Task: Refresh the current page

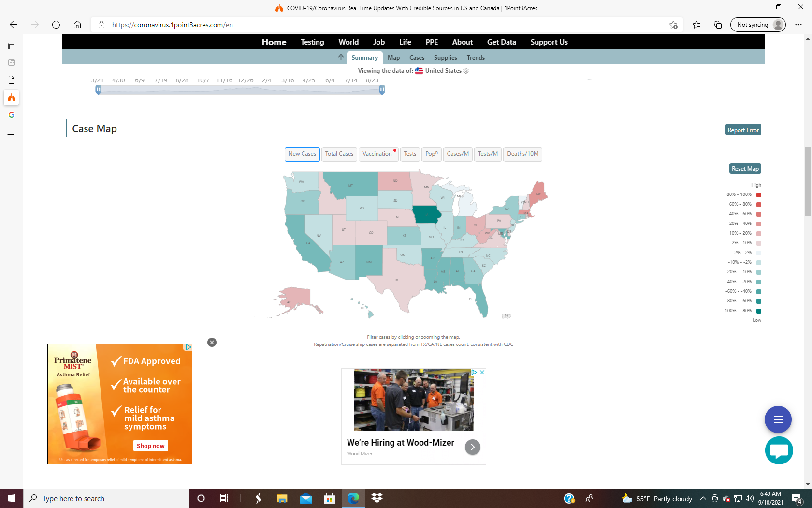Action: (x=56, y=25)
